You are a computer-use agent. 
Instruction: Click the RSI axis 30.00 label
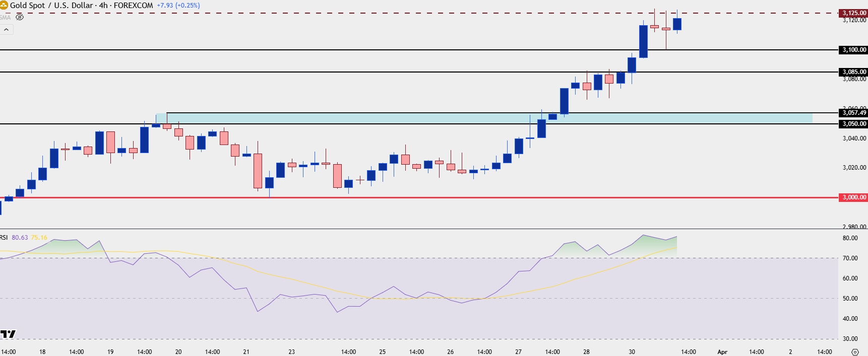(x=850, y=339)
